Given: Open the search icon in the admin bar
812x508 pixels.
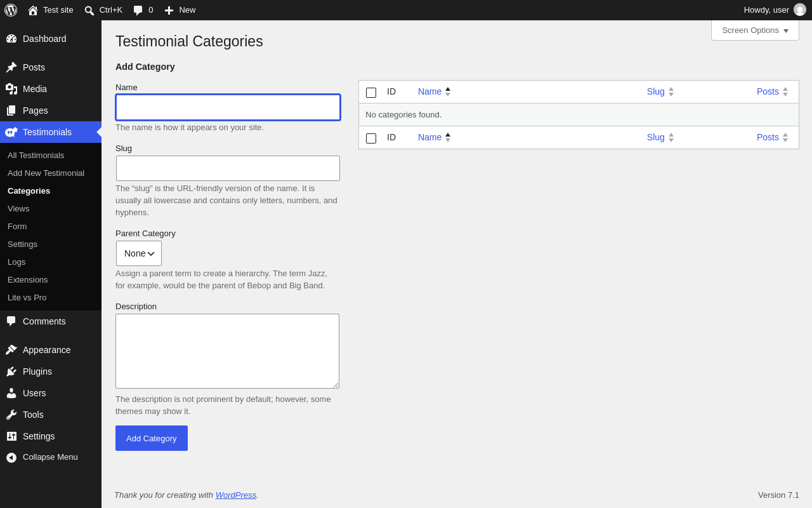Looking at the screenshot, I should 89,10.
